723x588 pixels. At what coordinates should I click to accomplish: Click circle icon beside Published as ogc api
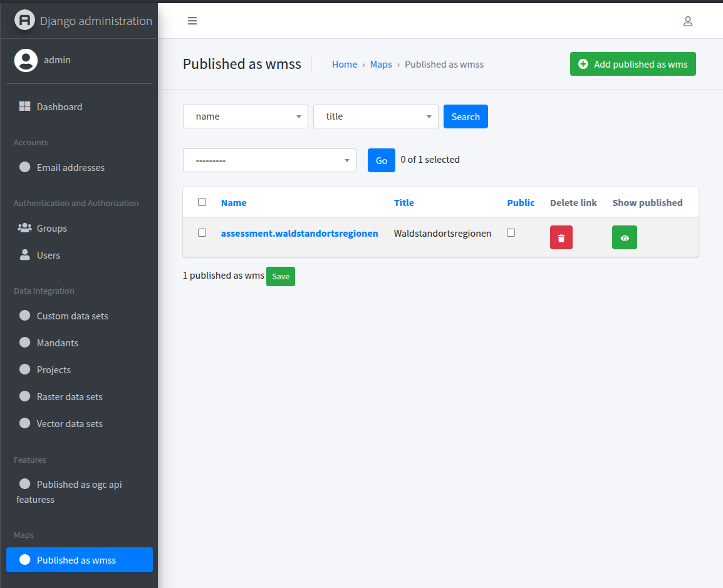tap(25, 484)
